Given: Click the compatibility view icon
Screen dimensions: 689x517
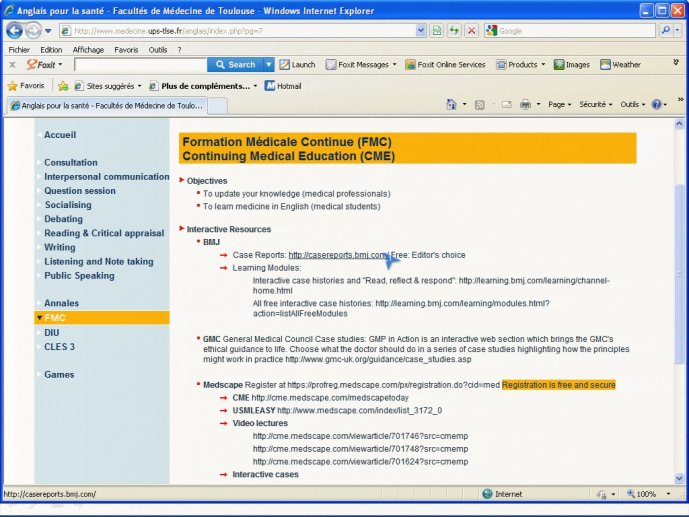Looking at the screenshot, I should click(x=436, y=31).
